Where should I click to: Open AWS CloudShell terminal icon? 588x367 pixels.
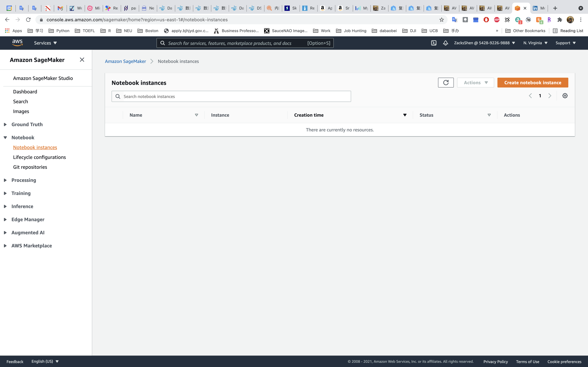pyautogui.click(x=434, y=43)
